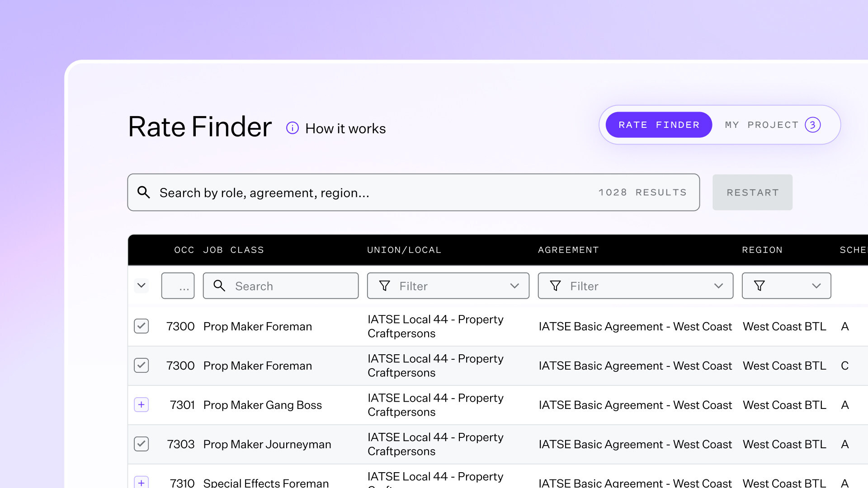Open the Union/Local filter dropdown
868x488 pixels.
click(514, 286)
